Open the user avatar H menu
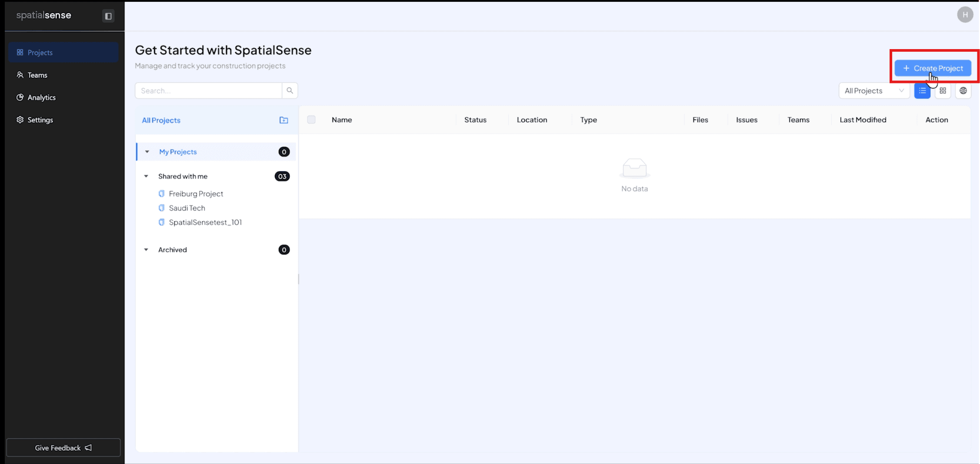This screenshot has width=980, height=464. [965, 15]
